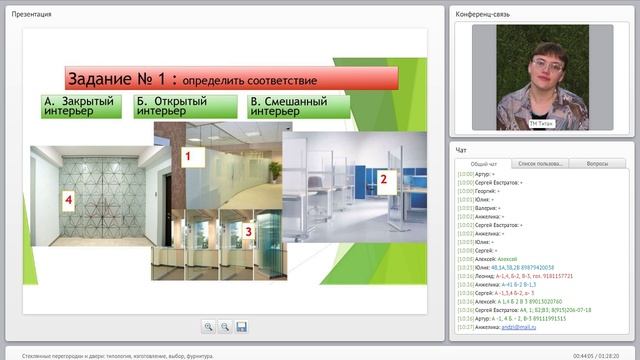The width and height of the screenshot is (640, 360).
Task: Open the Вопросы tab
Action: pos(597,164)
